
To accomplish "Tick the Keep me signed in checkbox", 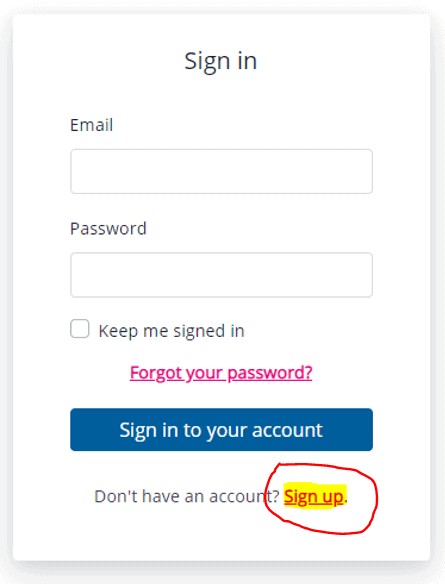I will tap(80, 329).
